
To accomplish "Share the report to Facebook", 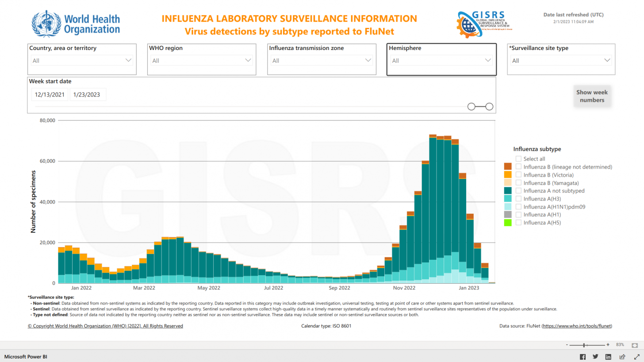I will [x=583, y=356].
